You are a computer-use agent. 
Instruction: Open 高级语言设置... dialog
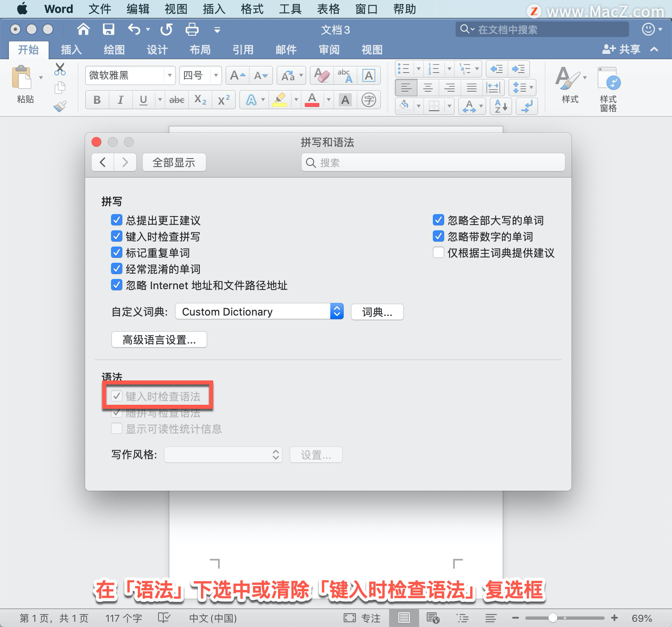point(159,340)
